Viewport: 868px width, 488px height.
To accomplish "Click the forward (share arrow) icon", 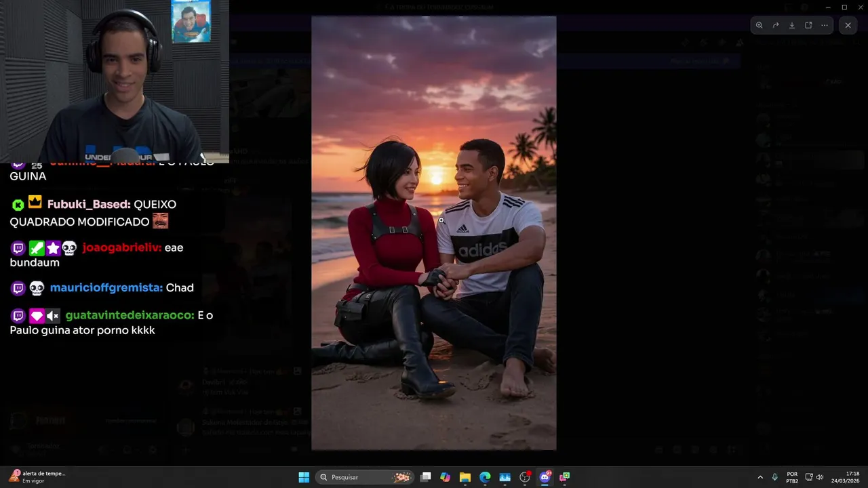I will [776, 25].
